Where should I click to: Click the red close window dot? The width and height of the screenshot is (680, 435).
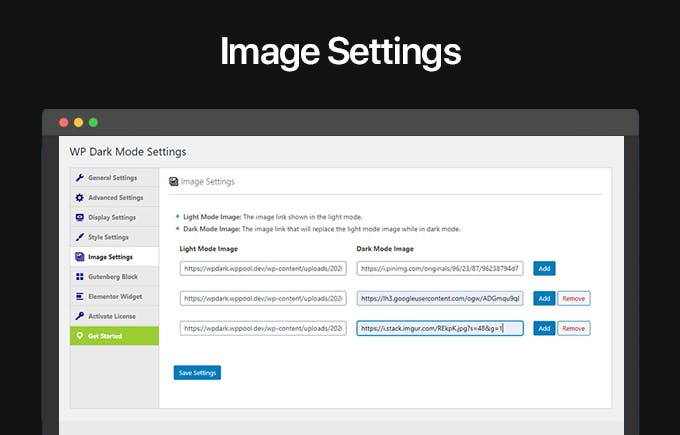tap(64, 123)
